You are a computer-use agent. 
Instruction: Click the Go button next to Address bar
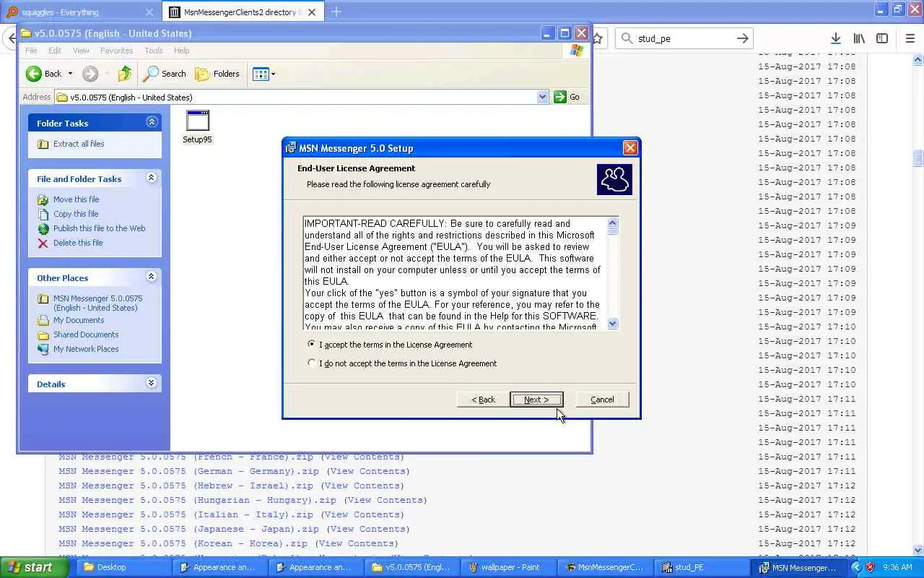click(x=567, y=97)
